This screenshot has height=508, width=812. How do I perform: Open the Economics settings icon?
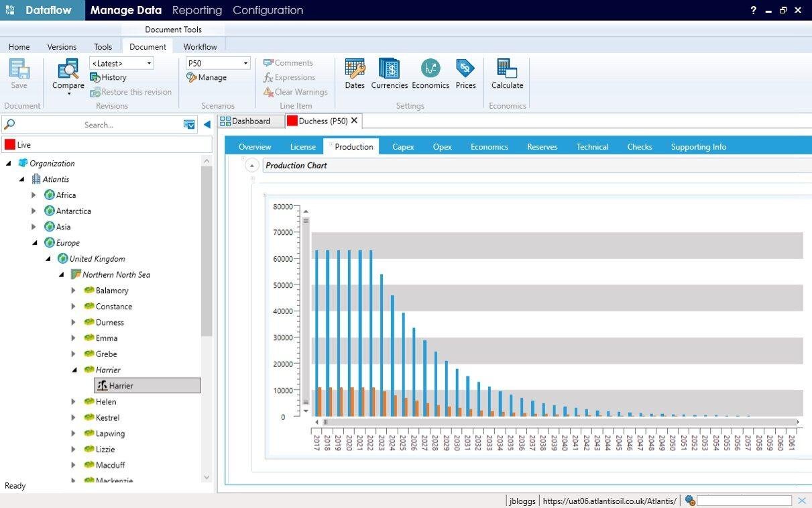(x=430, y=69)
